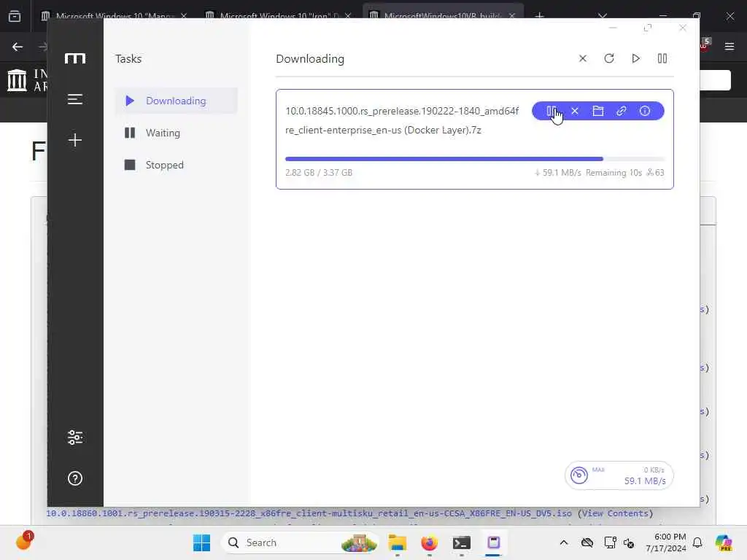
Task: Open the Terminal app from taskbar
Action: pos(461,542)
